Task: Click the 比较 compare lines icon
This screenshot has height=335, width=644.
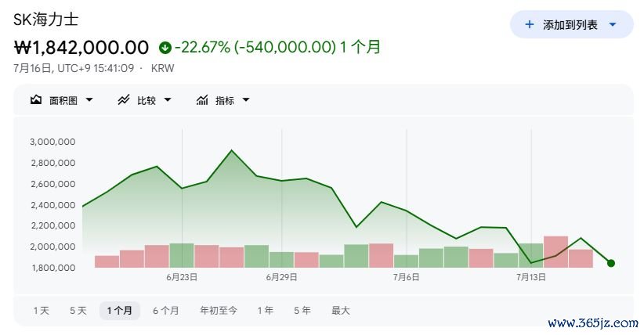Action: [124, 99]
